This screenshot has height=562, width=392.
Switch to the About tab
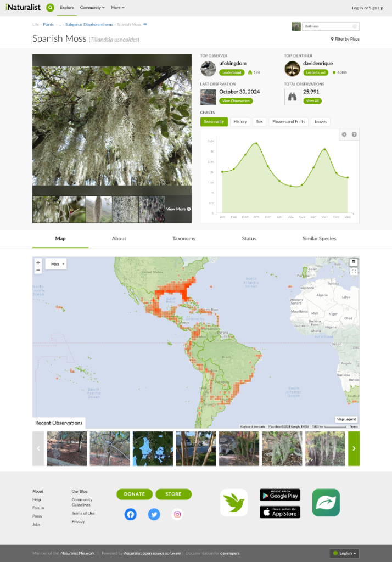click(x=119, y=238)
